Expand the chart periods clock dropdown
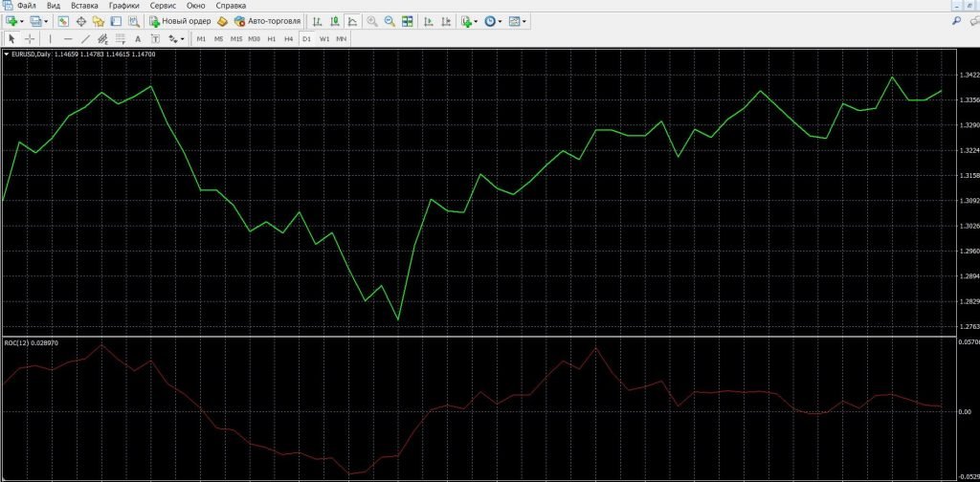 501,21
